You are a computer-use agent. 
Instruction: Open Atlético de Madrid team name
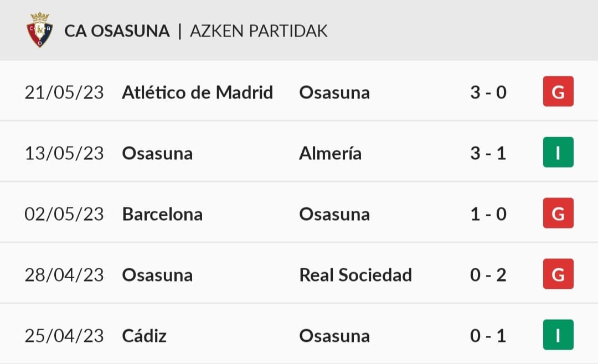pos(197,92)
